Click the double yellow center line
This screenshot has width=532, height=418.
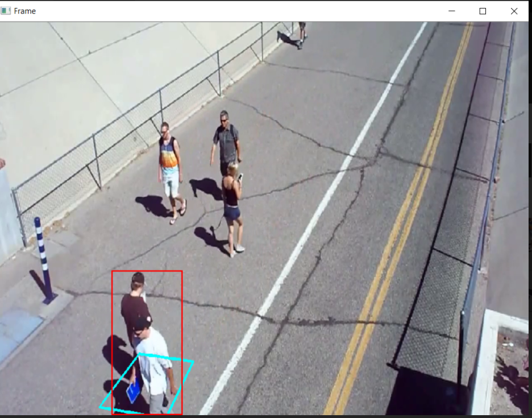pos(398,227)
